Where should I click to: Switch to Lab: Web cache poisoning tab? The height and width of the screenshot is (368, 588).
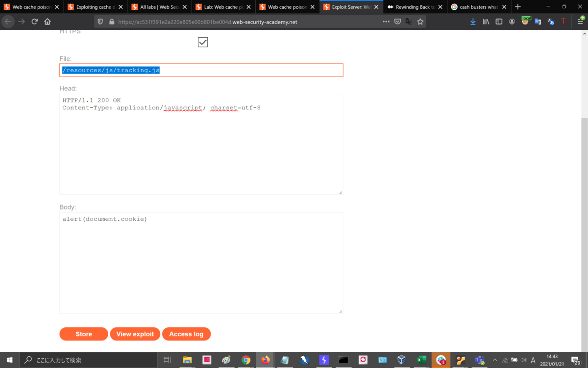point(223,7)
